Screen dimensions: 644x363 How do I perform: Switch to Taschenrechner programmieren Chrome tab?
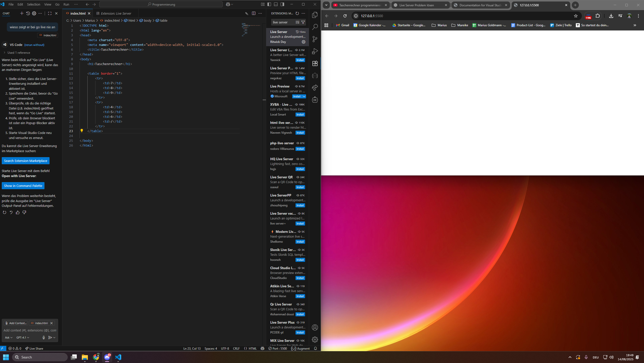360,5
